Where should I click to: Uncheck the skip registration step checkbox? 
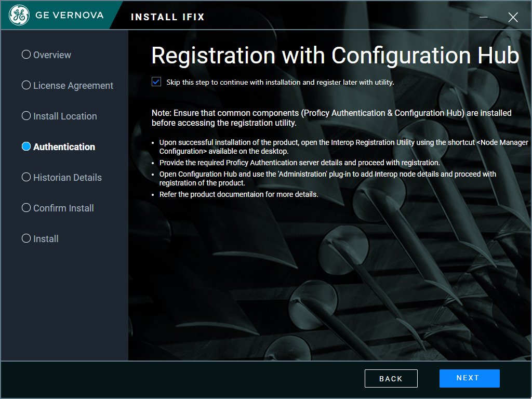(156, 82)
